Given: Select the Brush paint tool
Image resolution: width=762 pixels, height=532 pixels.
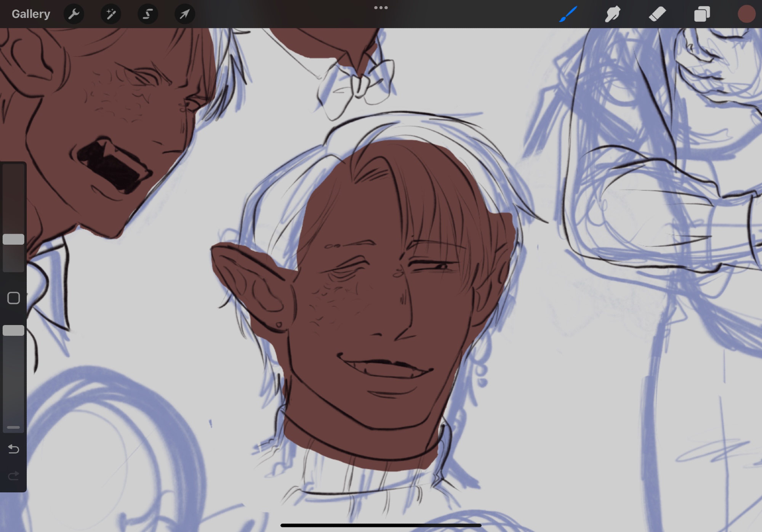Looking at the screenshot, I should click(568, 14).
